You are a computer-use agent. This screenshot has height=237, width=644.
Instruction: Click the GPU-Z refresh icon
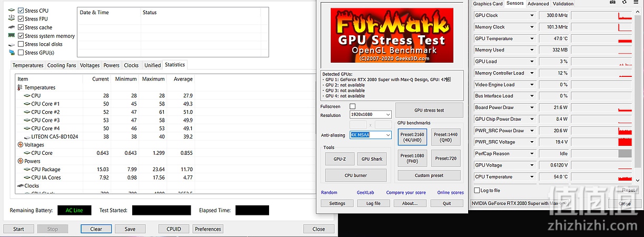coord(625,2)
